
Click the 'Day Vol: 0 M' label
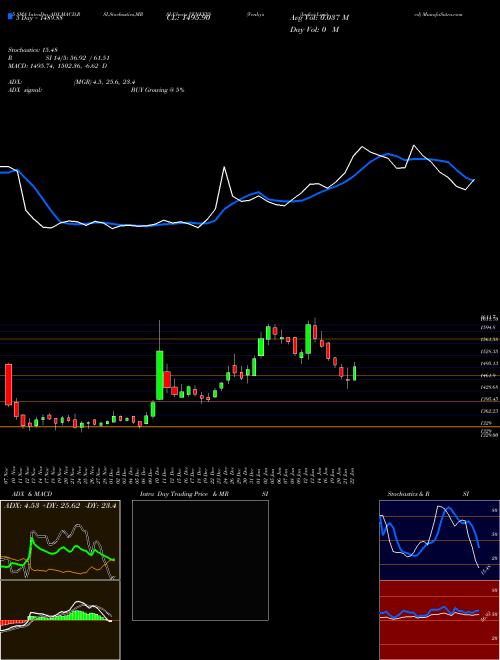(x=314, y=30)
